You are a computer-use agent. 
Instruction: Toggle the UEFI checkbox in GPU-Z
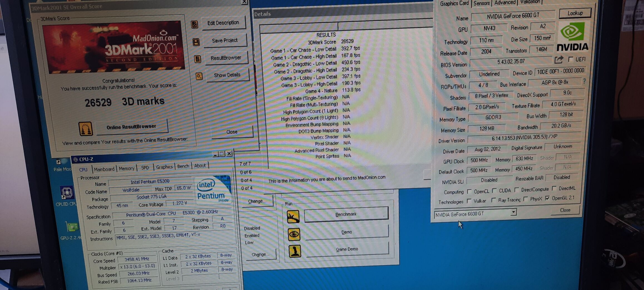(x=571, y=59)
